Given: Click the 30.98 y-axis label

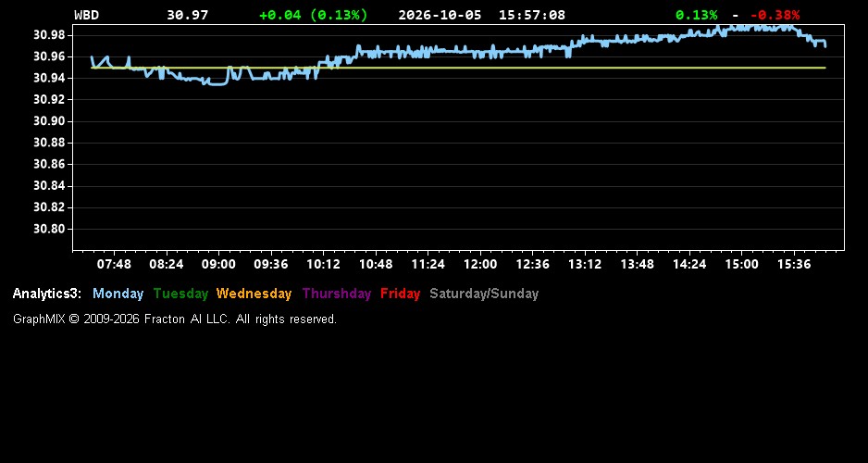Looking at the screenshot, I should coord(49,35).
